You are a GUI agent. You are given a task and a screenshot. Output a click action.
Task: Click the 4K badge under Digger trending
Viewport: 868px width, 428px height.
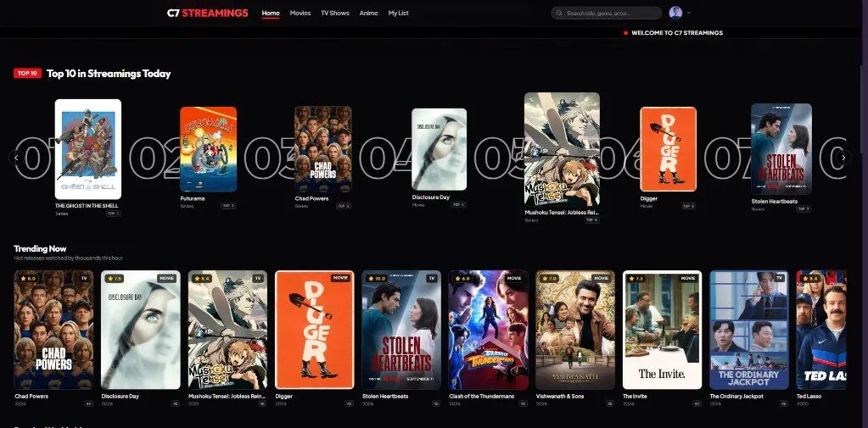[350, 403]
